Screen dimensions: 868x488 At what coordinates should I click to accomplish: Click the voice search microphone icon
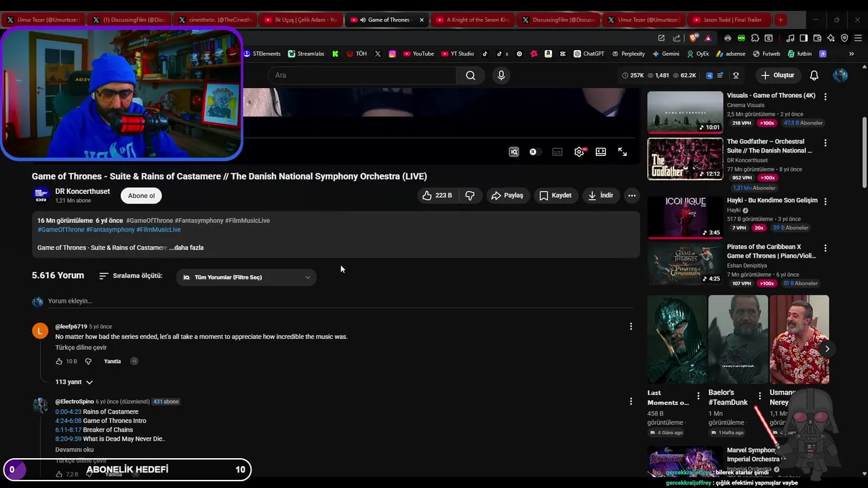501,75
